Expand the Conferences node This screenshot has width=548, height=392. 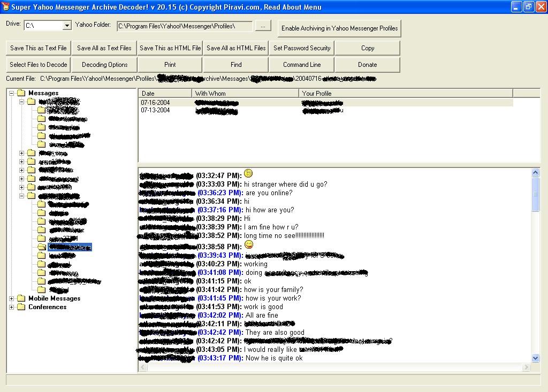click(x=12, y=307)
